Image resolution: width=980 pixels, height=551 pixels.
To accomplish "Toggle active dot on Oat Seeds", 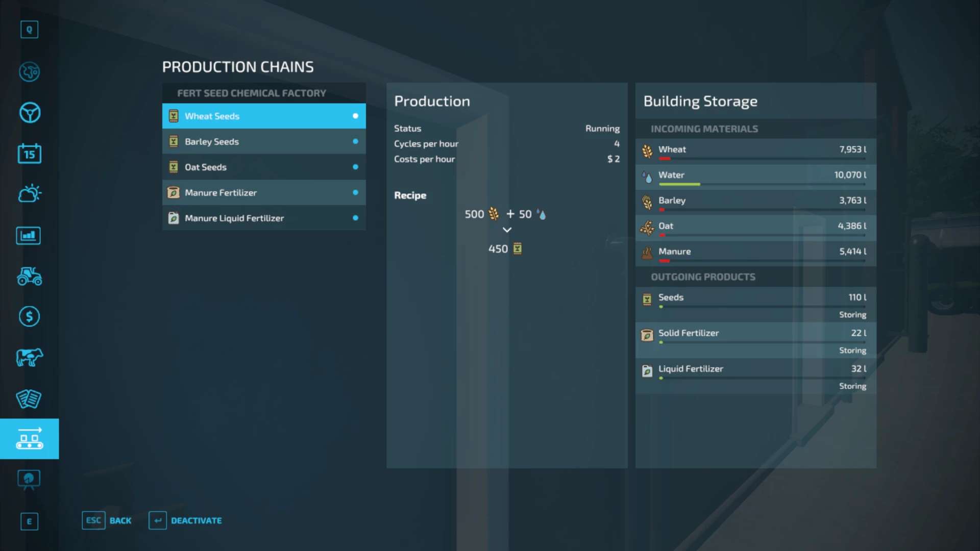I will 355,167.
